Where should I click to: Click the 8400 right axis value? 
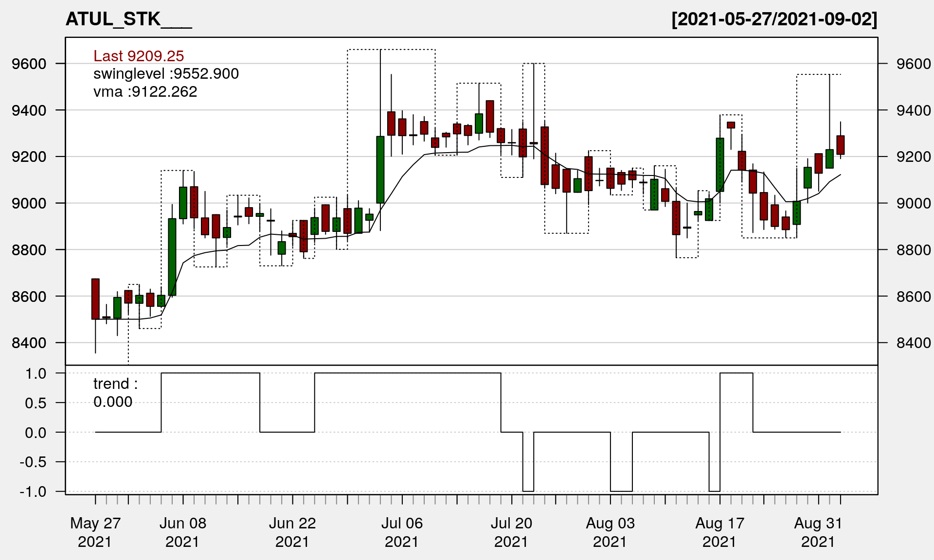(x=913, y=343)
